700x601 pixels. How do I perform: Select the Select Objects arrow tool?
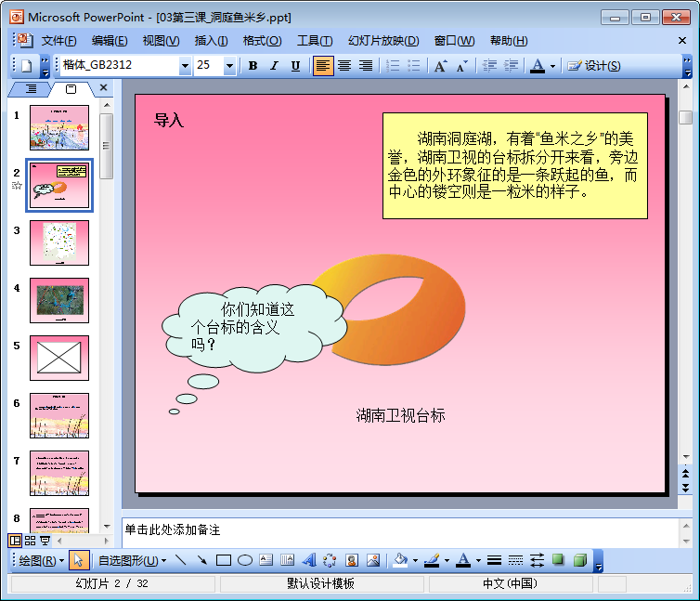(79, 560)
